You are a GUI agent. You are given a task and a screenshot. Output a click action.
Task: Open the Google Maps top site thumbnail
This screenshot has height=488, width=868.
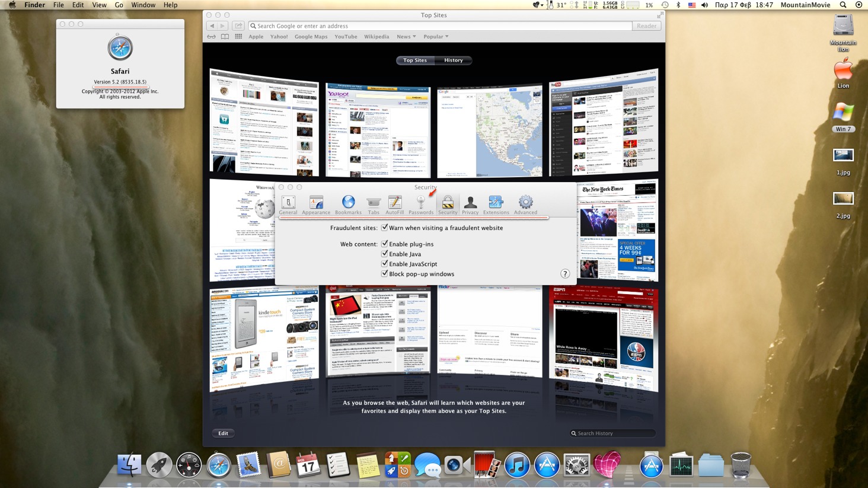coord(490,131)
